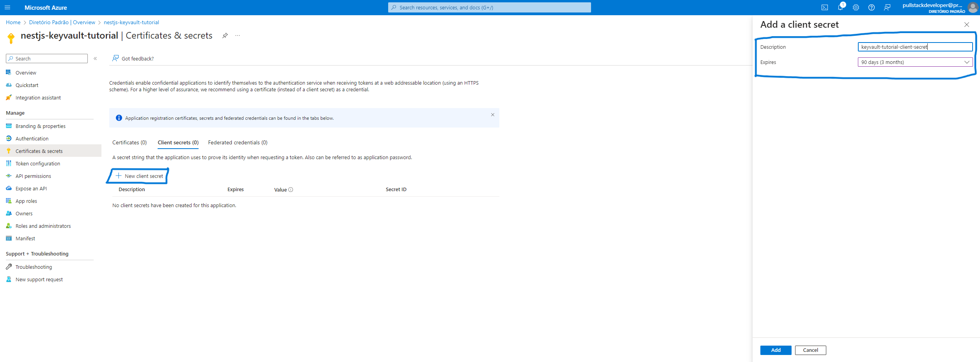
Task: Click the Overview icon in sidebar
Action: 9,73
